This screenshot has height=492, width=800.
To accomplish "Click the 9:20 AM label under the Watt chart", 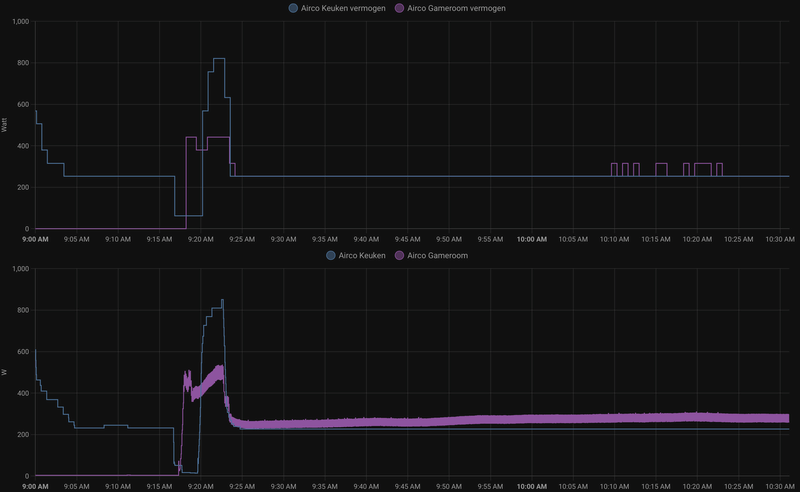I will 201,239.
